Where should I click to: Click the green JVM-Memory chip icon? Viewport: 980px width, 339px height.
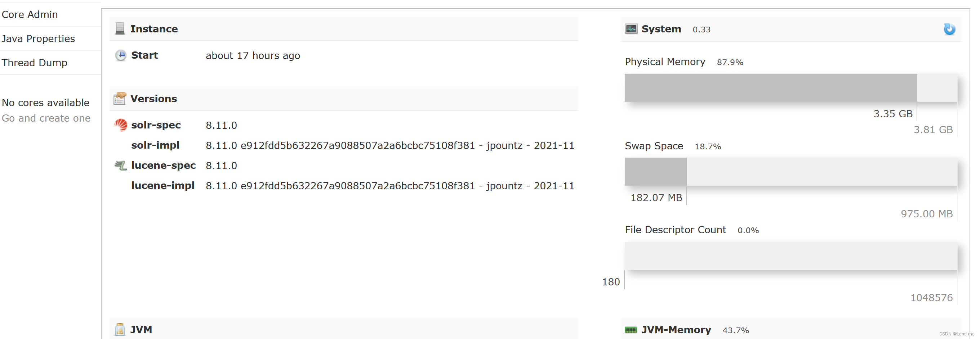click(631, 330)
